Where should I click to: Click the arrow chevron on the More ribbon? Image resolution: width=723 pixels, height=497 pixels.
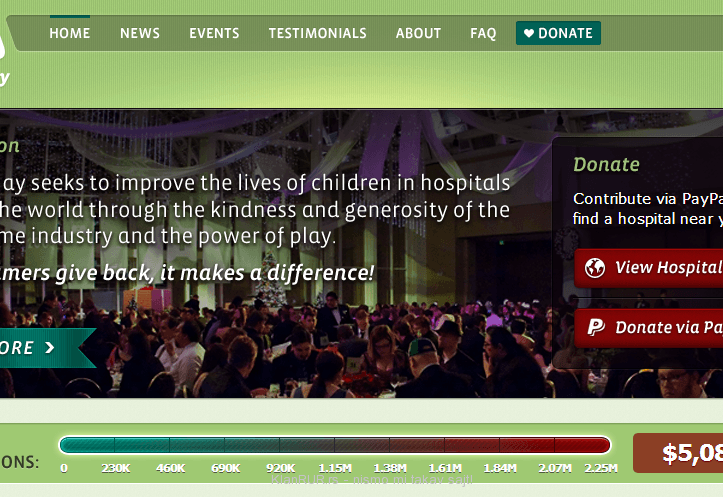(49, 348)
